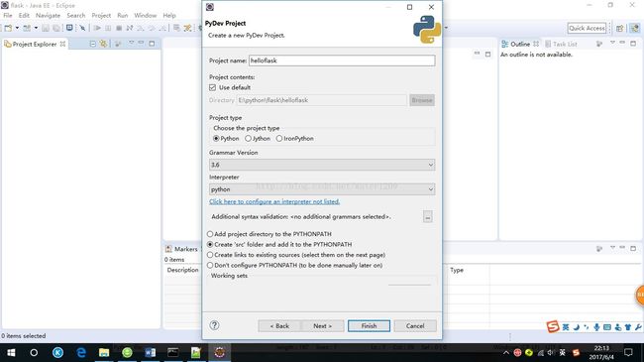Click the Cortana search circle on taskbar
Image resolution: width=644 pixels, height=362 pixels.
click(x=34, y=352)
